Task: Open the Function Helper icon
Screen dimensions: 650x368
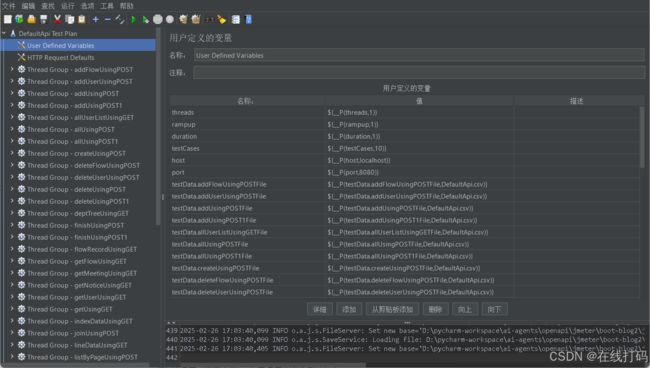Action: pyautogui.click(x=235, y=19)
